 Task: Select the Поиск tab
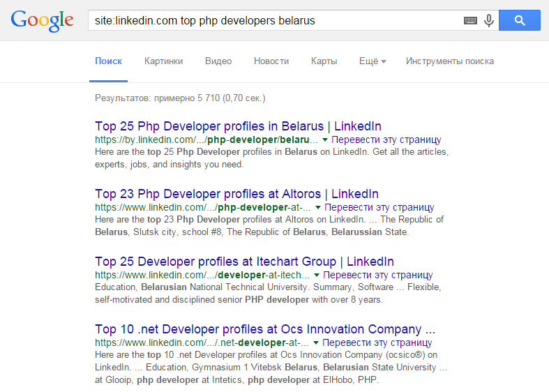pos(109,61)
